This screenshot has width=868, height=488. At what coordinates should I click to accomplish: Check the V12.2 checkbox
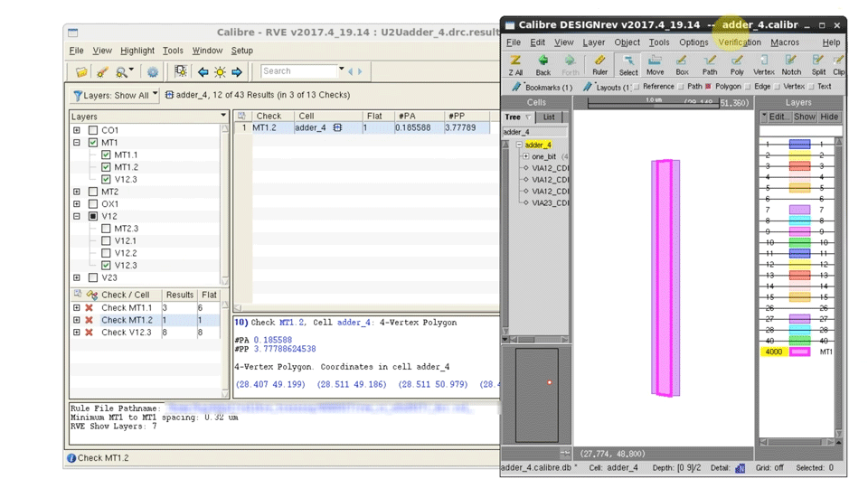106,253
